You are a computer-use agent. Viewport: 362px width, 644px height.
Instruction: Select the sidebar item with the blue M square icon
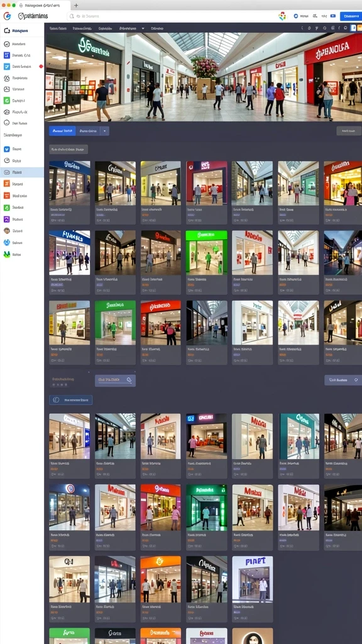click(22, 150)
